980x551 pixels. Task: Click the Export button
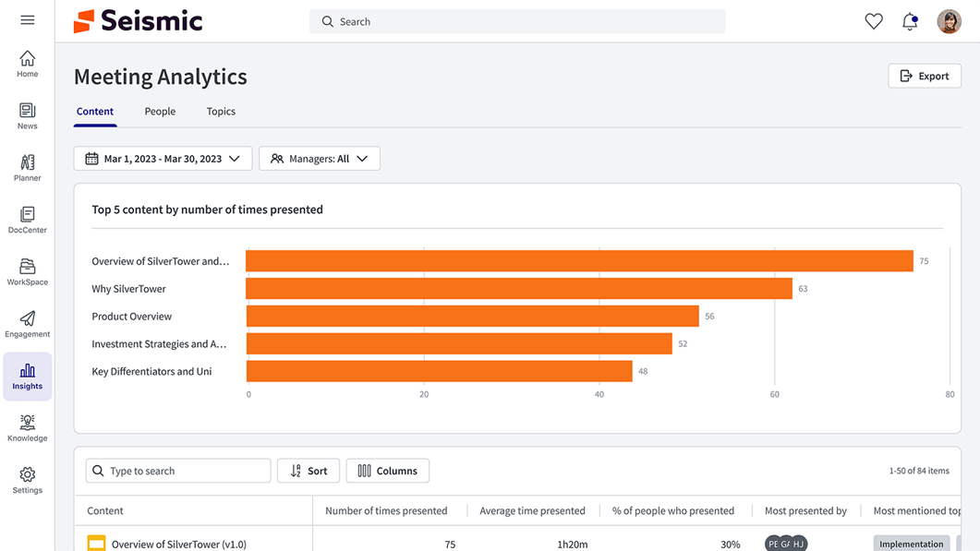coord(925,76)
